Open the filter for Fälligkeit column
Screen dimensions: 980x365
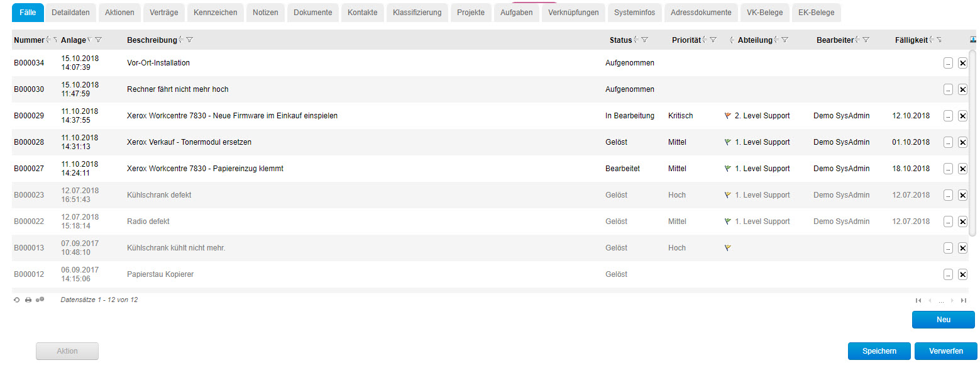(x=939, y=40)
